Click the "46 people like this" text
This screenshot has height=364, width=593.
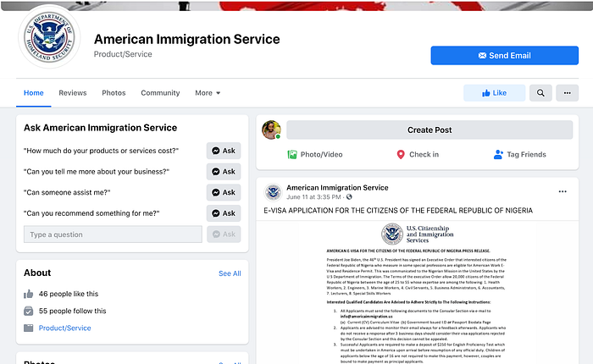[69, 294]
